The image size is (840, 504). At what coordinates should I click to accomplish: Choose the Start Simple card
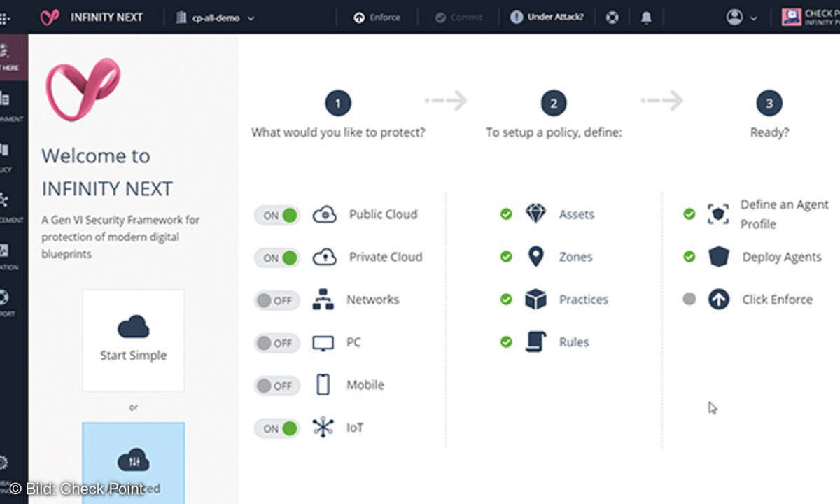pyautogui.click(x=133, y=340)
